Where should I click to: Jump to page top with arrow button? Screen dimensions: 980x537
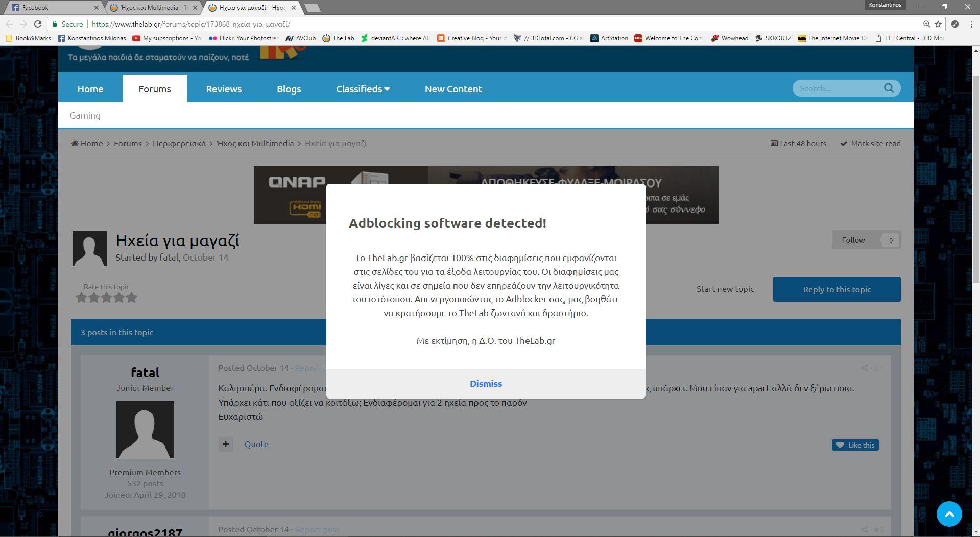point(949,514)
